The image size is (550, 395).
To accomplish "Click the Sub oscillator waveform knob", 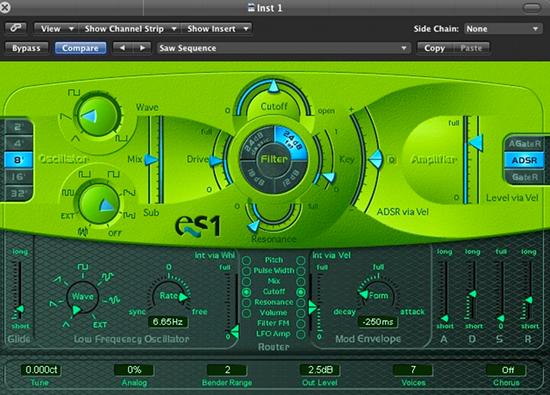I will click(x=99, y=203).
